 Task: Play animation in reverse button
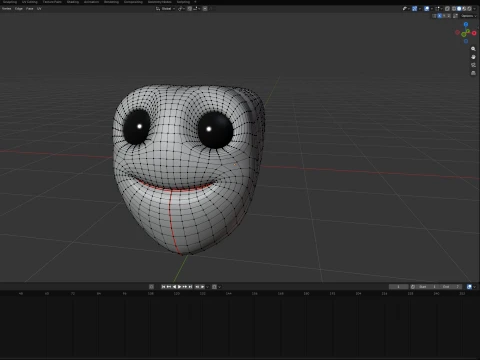tap(174, 287)
